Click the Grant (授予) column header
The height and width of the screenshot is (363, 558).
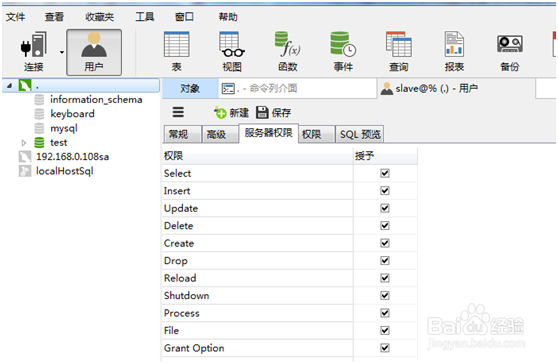click(x=385, y=156)
